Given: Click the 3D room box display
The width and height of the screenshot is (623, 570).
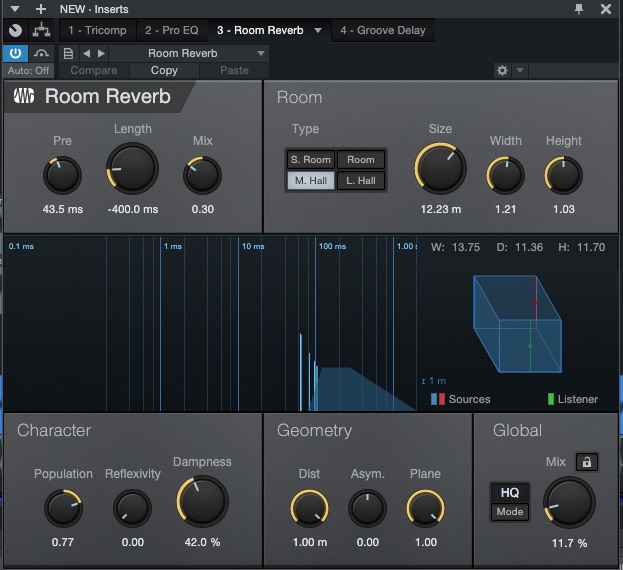Looking at the screenshot, I should pos(517,324).
